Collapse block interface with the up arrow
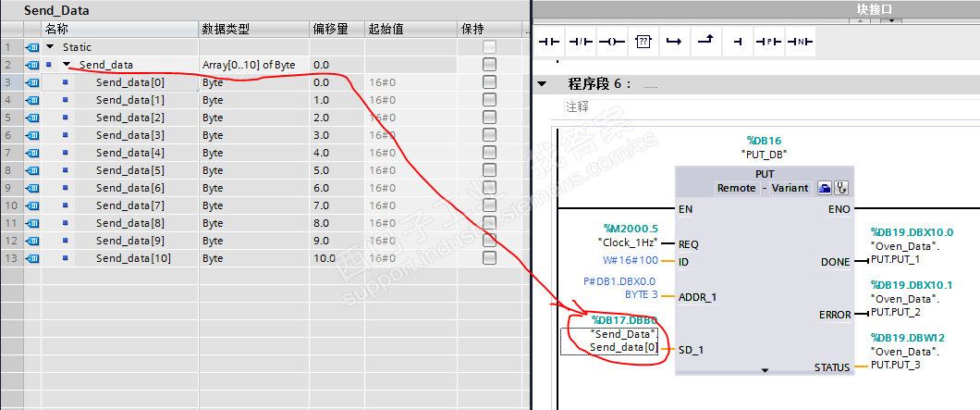The width and height of the screenshot is (980, 410). point(860,20)
